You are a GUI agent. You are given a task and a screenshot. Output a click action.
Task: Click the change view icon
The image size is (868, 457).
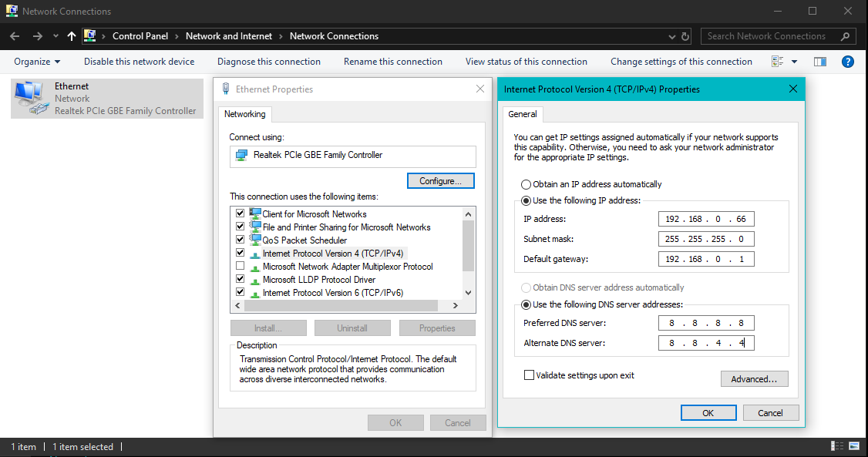(777, 62)
